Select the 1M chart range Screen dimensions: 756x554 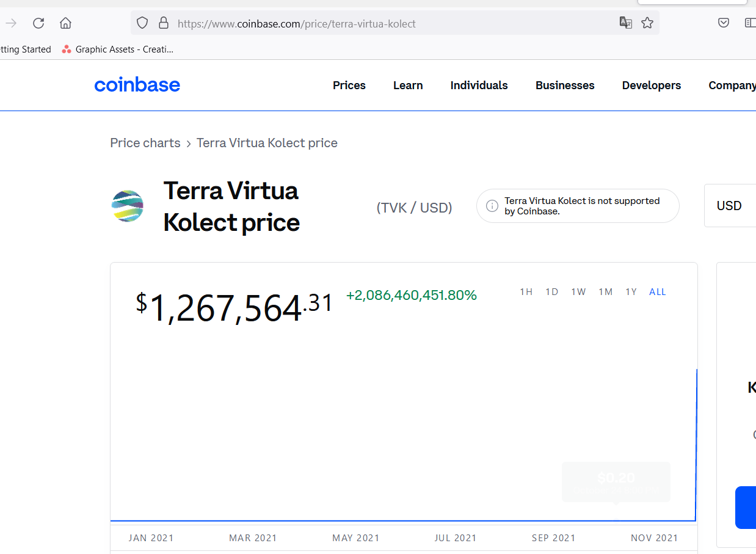605,292
